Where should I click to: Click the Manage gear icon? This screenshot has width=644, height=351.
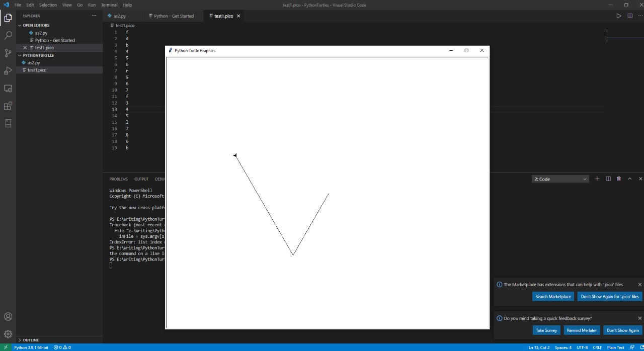8,334
